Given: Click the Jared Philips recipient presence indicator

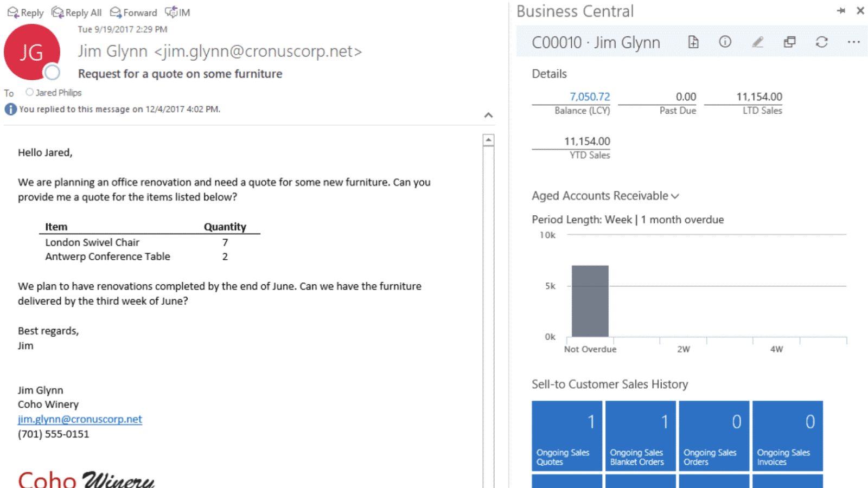Looking at the screenshot, I should pos(30,92).
